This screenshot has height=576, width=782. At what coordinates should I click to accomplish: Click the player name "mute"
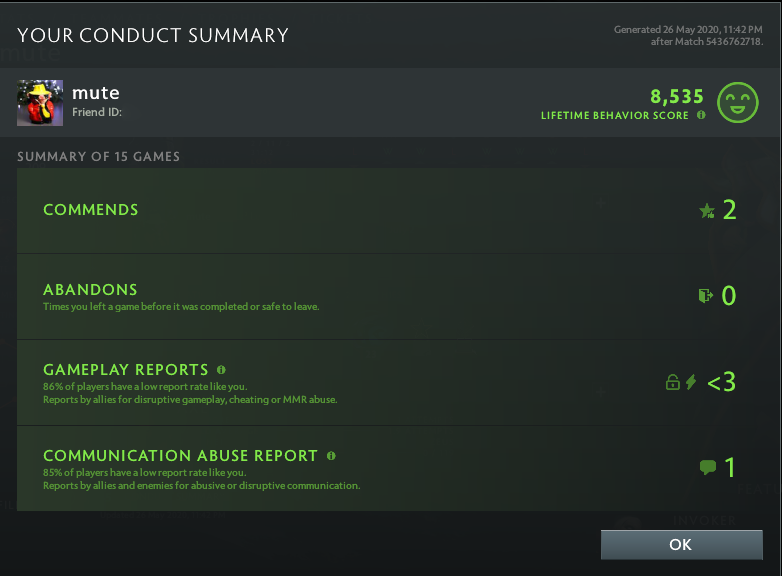click(x=96, y=93)
